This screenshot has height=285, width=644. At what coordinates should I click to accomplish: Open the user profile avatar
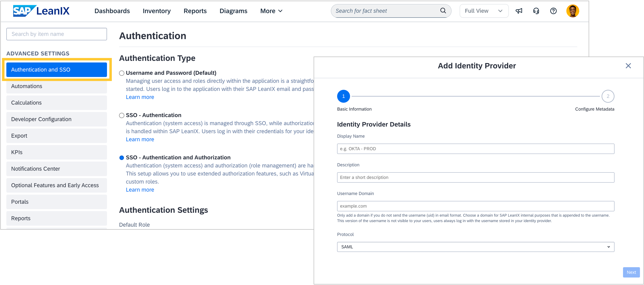pyautogui.click(x=572, y=11)
